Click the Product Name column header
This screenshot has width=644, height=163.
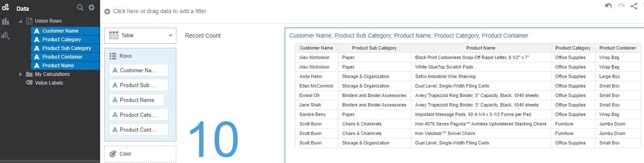click(x=481, y=48)
